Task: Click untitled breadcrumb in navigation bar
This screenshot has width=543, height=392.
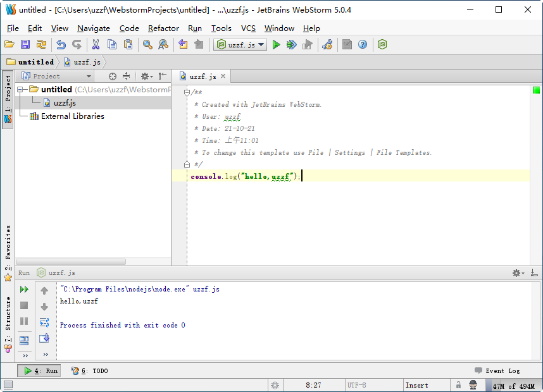Action: pos(30,62)
